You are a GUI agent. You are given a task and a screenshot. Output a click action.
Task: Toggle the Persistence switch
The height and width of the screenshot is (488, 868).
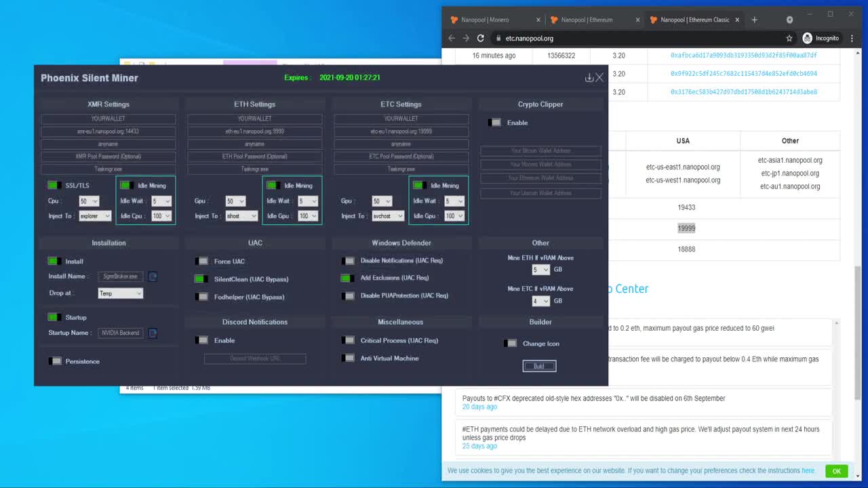pyautogui.click(x=55, y=361)
